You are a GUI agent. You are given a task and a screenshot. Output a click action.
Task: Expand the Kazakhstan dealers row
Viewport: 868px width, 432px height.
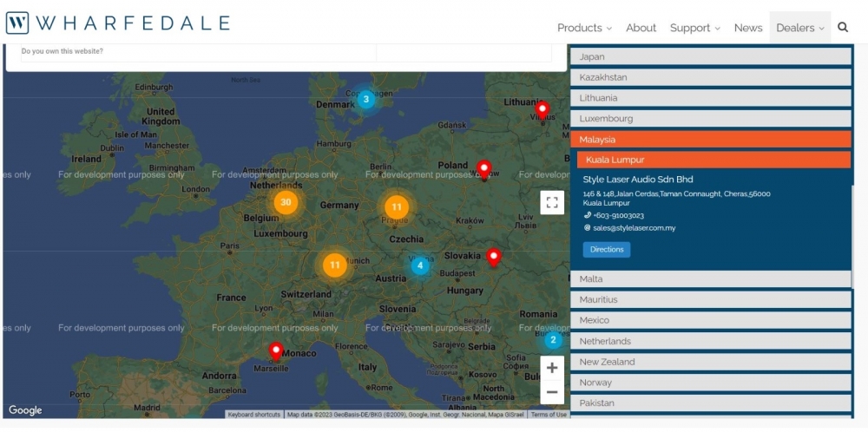pyautogui.click(x=711, y=77)
